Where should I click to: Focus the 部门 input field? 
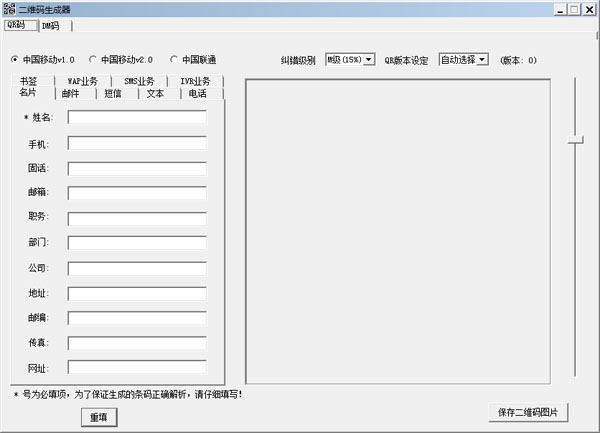point(137,243)
